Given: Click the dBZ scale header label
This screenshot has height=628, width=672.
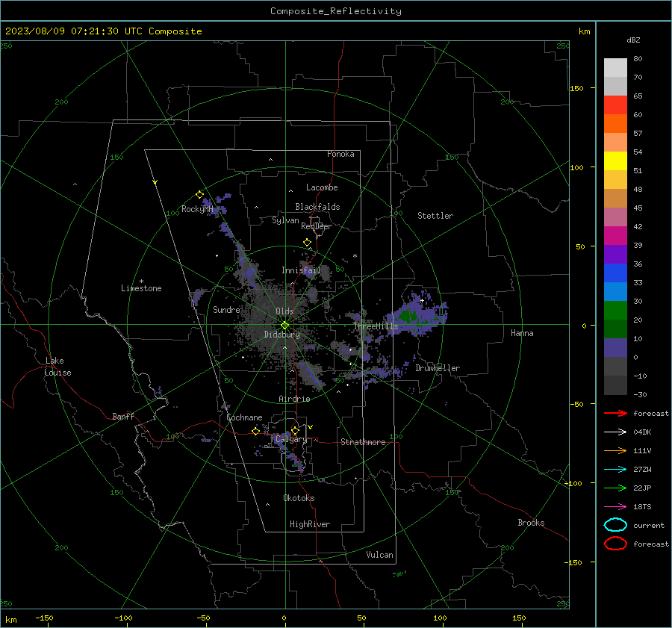Looking at the screenshot, I should [633, 40].
